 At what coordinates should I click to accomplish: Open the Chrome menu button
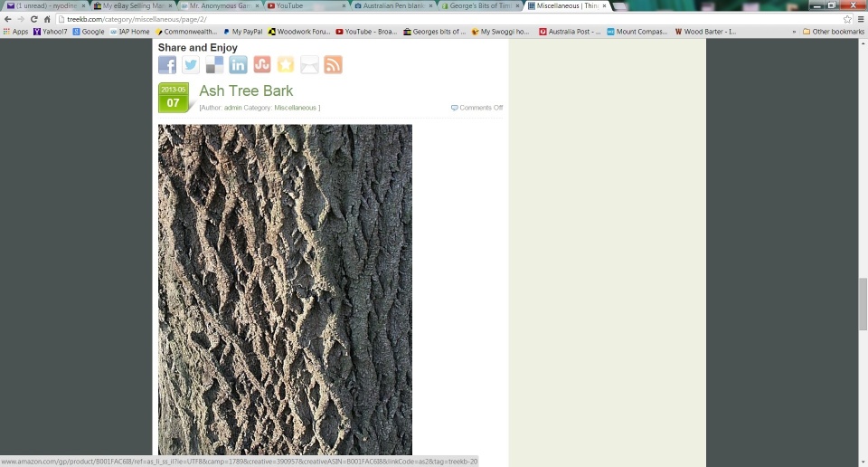pyautogui.click(x=861, y=19)
